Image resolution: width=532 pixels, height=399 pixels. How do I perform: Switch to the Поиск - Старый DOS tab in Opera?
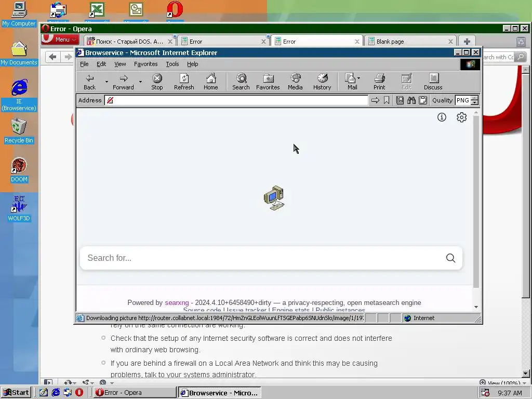coord(129,42)
